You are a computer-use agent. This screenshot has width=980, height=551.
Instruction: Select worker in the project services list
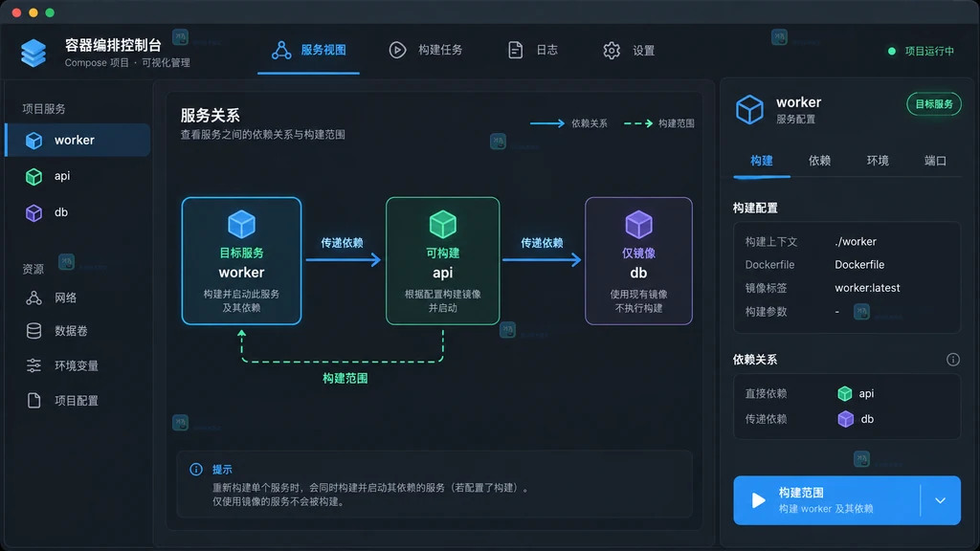(78, 140)
